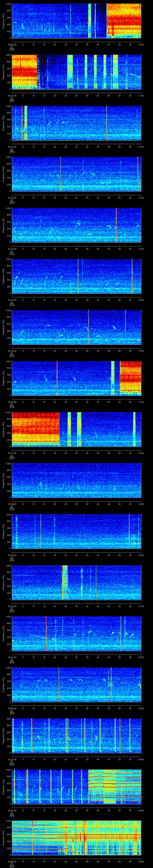Click the '25:00' end time label
Screen dimensions: 153x868
[141, 810]
